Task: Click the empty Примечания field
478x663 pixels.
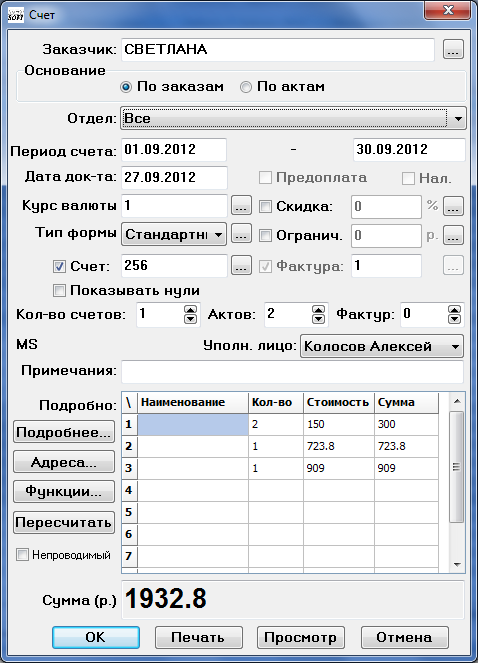Action: coord(292,371)
